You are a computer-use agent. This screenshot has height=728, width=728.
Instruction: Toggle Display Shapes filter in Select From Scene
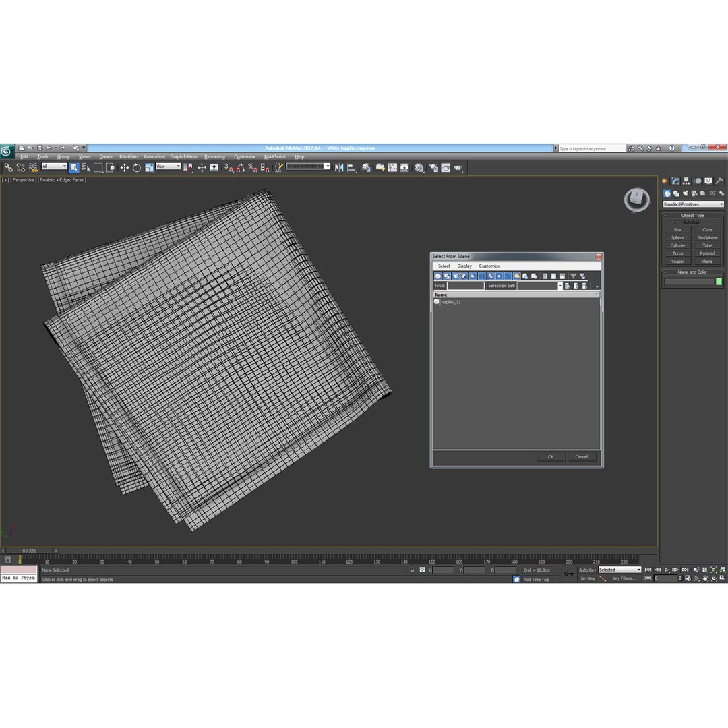[x=447, y=276]
